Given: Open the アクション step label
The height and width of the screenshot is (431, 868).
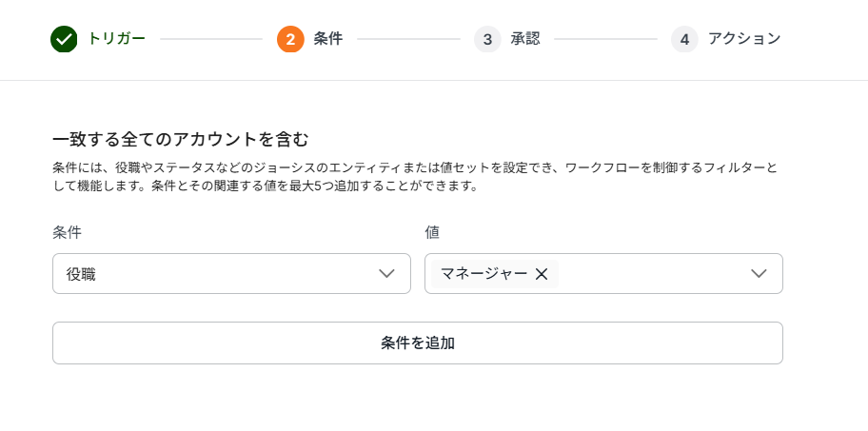Looking at the screenshot, I should coord(744,39).
